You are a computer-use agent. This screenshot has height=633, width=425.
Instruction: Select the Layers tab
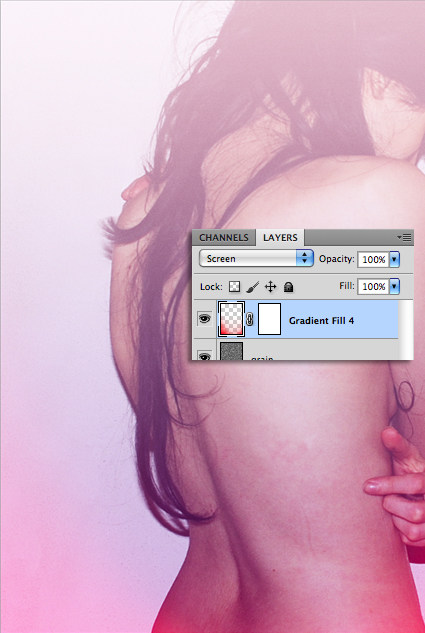click(280, 237)
